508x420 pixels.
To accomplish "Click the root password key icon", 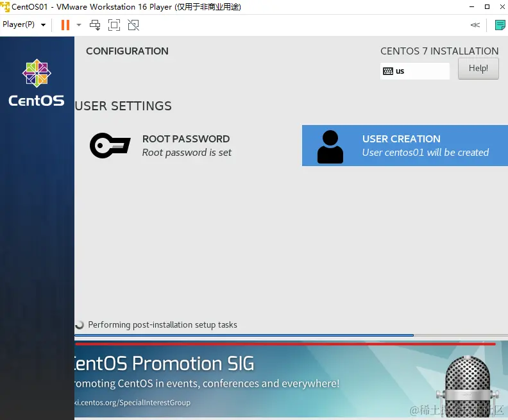I will [x=110, y=146].
